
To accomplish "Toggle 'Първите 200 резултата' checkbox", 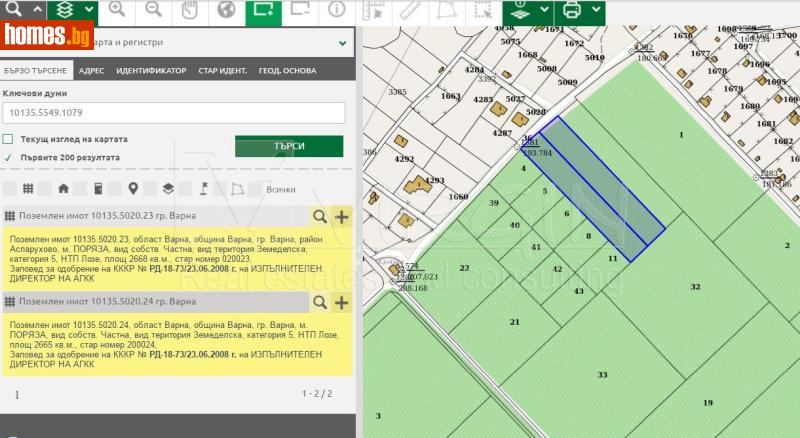I will (9, 157).
